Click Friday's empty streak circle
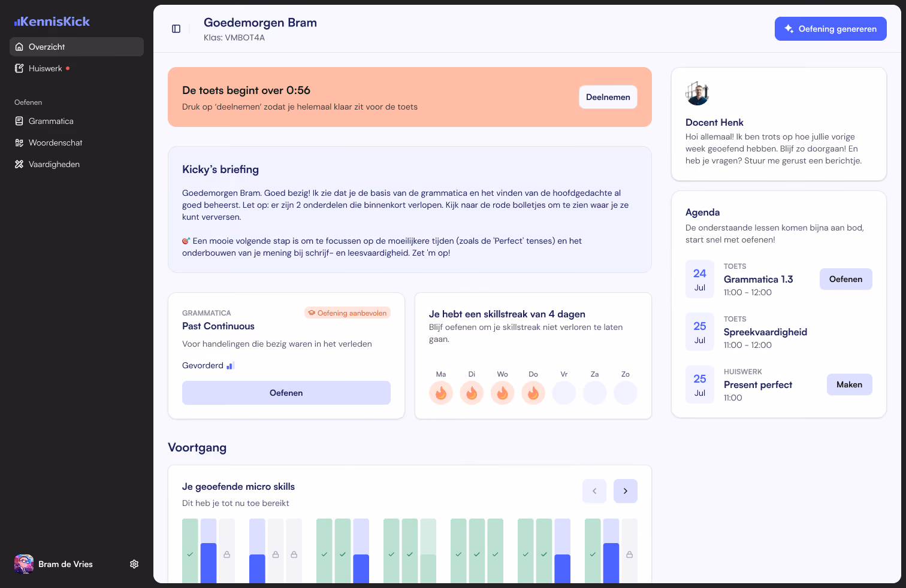Screen dimensions: 906x588 564,393
